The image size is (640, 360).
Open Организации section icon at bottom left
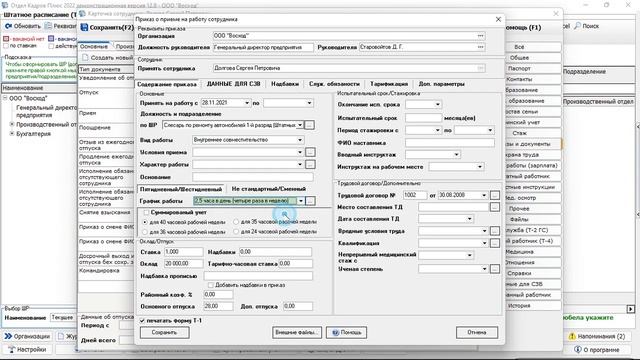(x=8, y=336)
